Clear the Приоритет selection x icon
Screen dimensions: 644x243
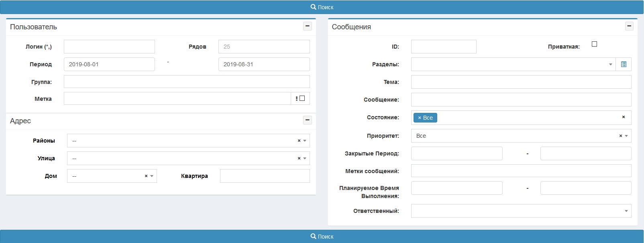click(x=620, y=136)
